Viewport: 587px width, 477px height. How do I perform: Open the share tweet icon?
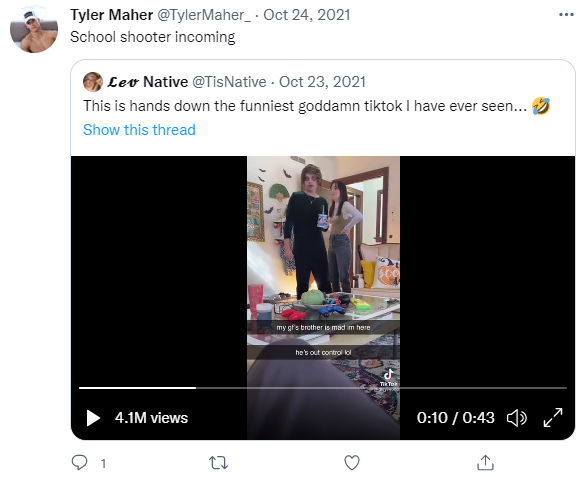(486, 462)
